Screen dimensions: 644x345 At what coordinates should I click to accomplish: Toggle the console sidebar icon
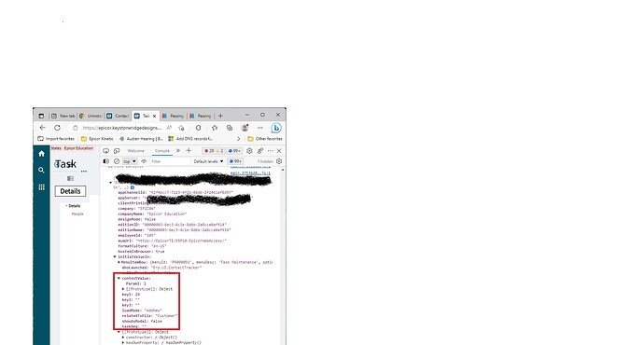(106, 161)
